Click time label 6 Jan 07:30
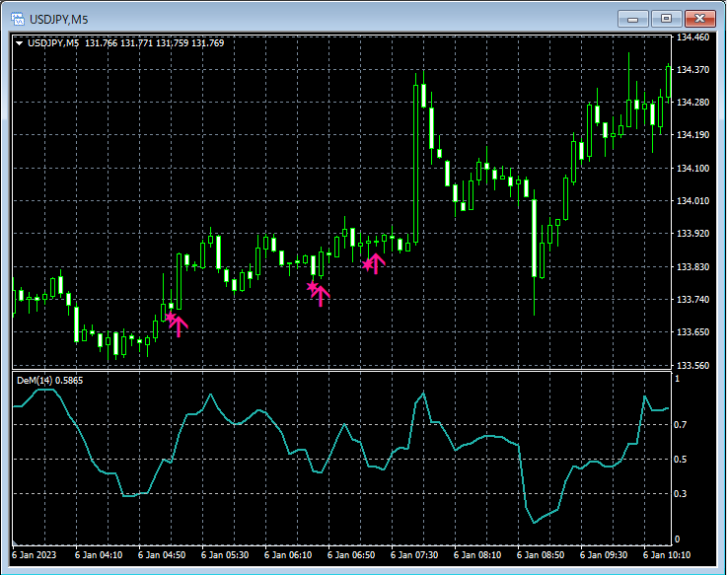The height and width of the screenshot is (575, 728). click(x=414, y=555)
